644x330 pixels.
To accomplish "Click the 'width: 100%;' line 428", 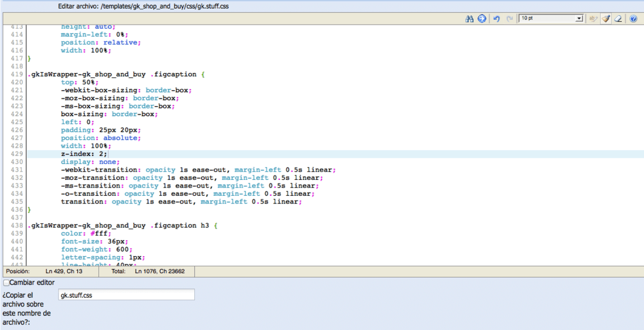I will pyautogui.click(x=86, y=146).
